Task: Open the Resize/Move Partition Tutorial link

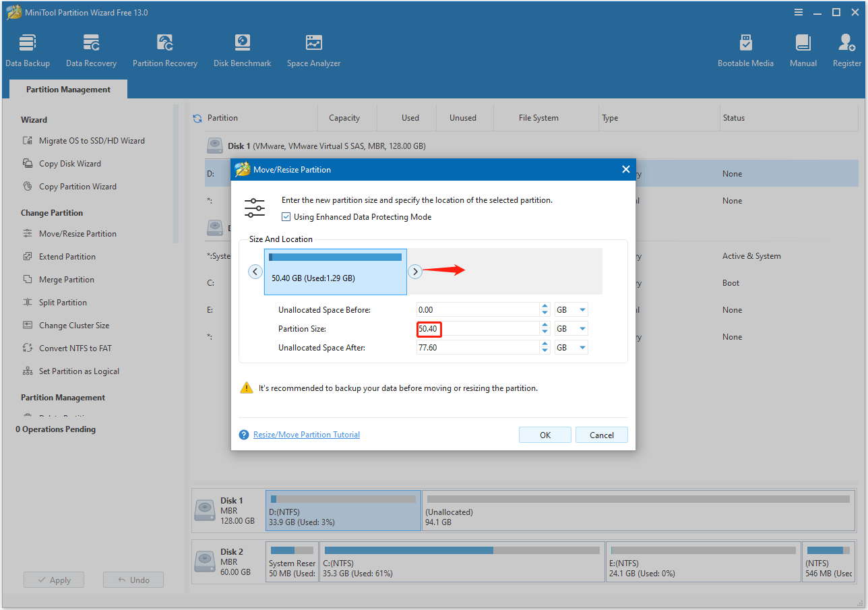Action: point(306,434)
